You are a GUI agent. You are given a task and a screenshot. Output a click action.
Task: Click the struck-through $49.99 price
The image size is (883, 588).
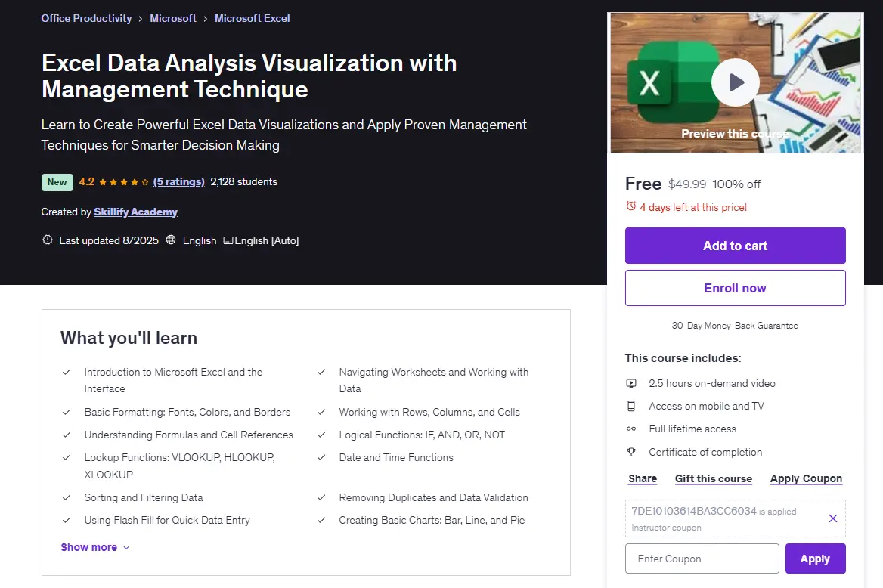687,184
